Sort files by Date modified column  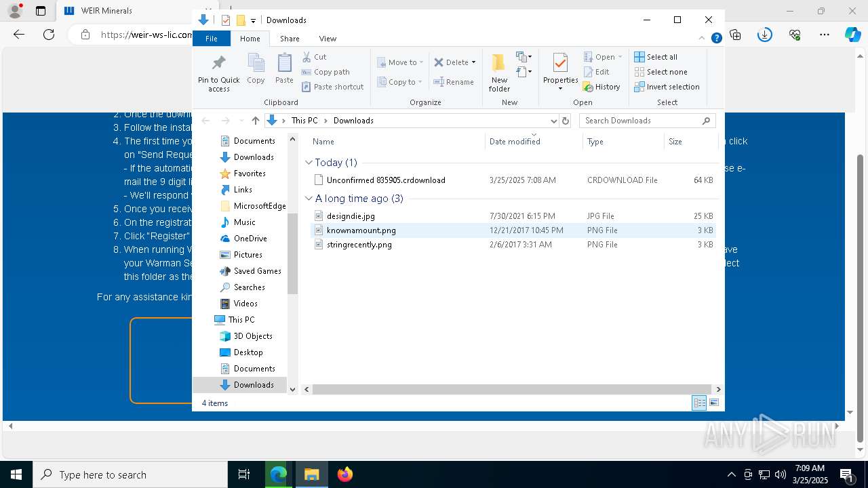point(534,142)
